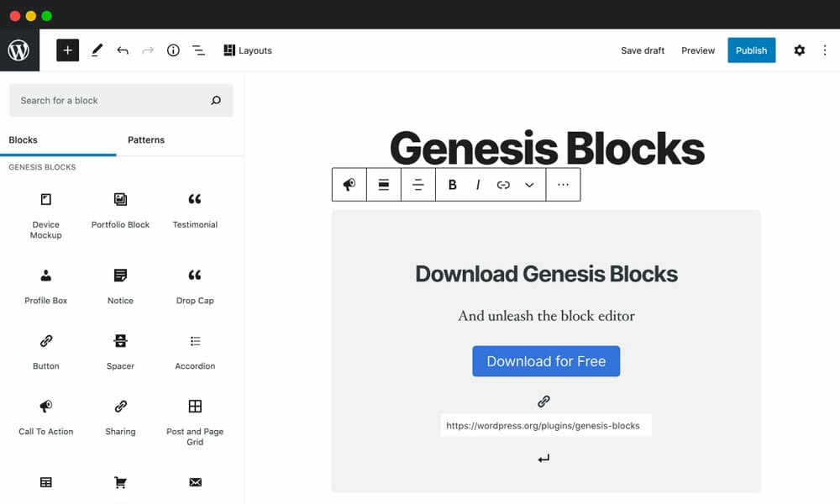
Task: Open the list view outline icon
Action: coord(198,50)
